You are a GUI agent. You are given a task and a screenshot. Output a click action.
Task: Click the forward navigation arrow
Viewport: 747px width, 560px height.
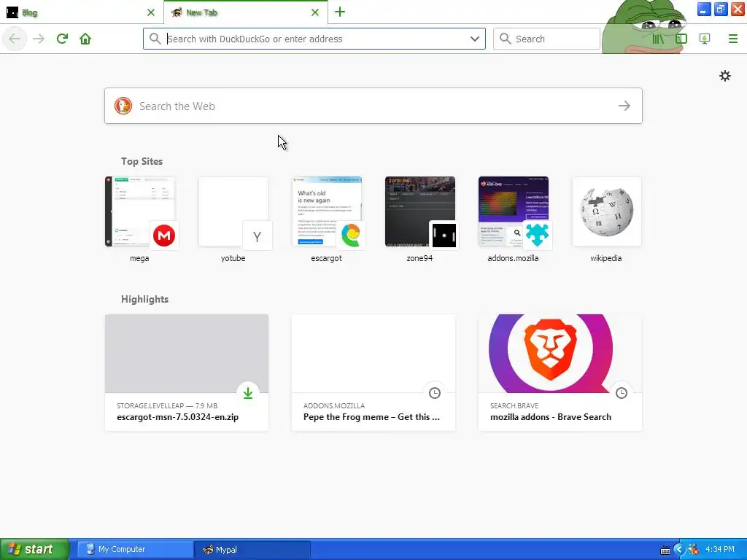pos(39,39)
